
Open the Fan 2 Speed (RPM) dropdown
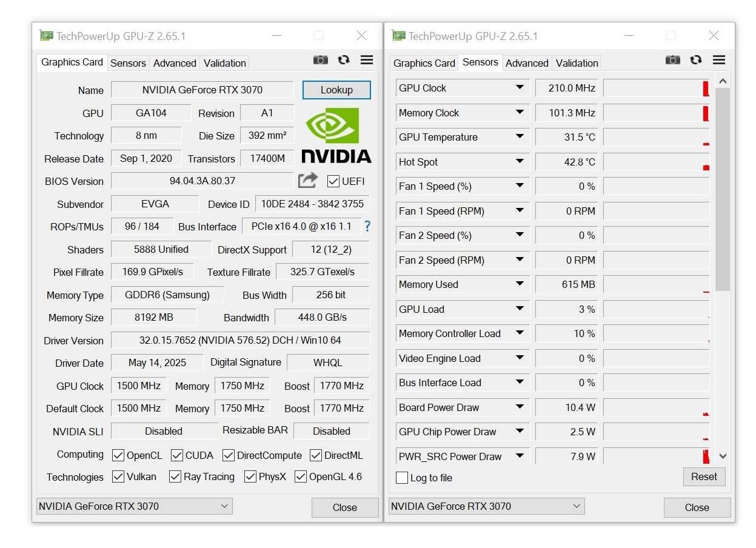click(520, 260)
